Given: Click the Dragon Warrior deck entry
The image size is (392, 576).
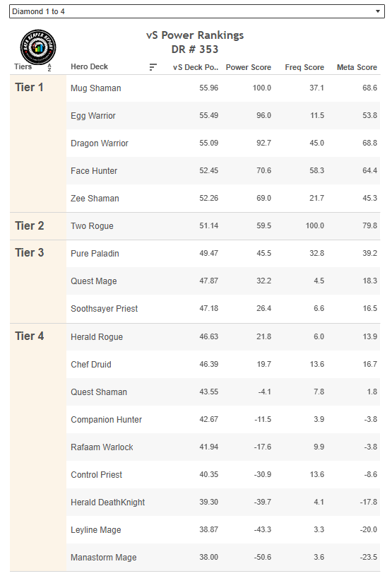Looking at the screenshot, I should tap(100, 143).
